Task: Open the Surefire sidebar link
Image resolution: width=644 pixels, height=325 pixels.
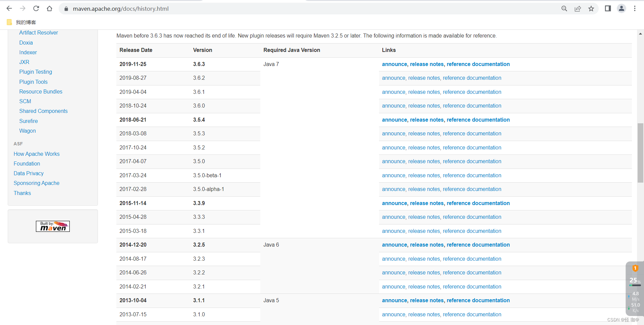Action: click(29, 121)
